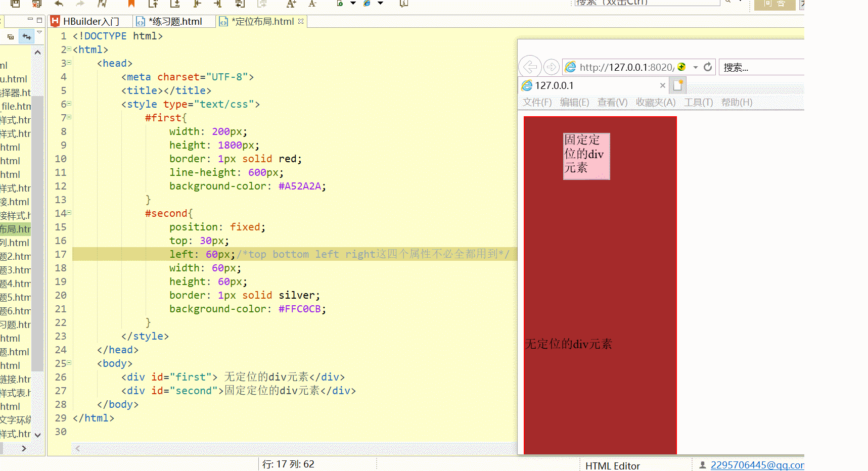Collapse the #second rule fold at line 14
Viewport: 868px width, 471px height.
(69, 213)
